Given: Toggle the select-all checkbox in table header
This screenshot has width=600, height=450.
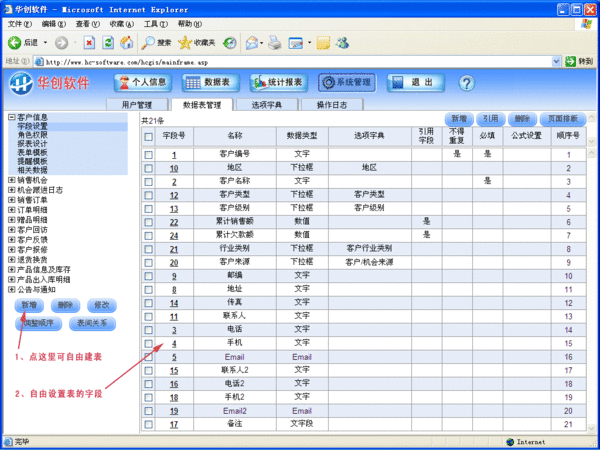Looking at the screenshot, I should (148, 137).
